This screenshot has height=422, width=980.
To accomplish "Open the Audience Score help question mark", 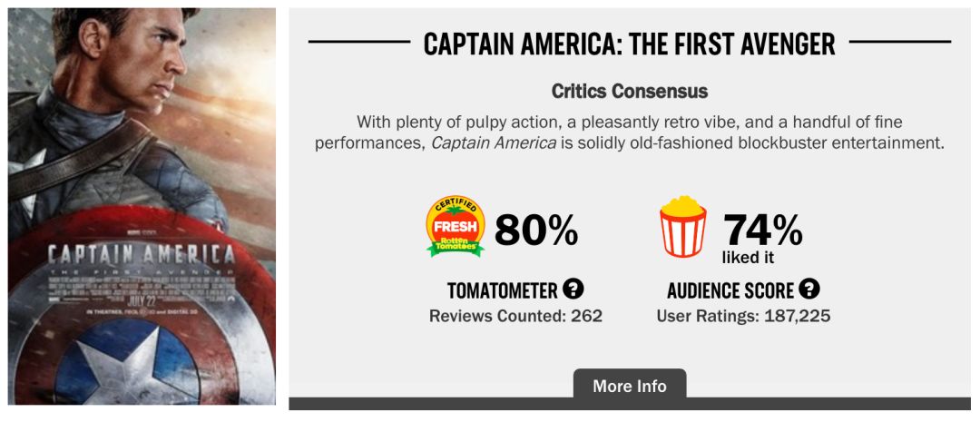I will [x=808, y=290].
